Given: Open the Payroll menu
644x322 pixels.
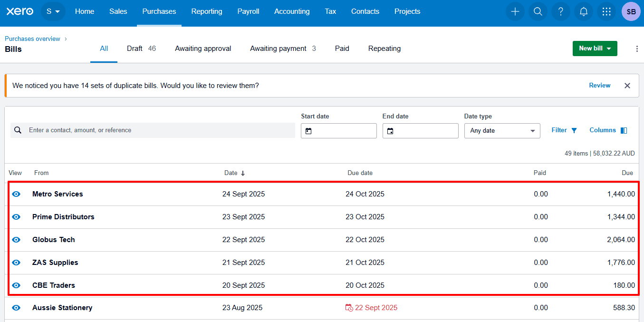Looking at the screenshot, I should click(248, 11).
